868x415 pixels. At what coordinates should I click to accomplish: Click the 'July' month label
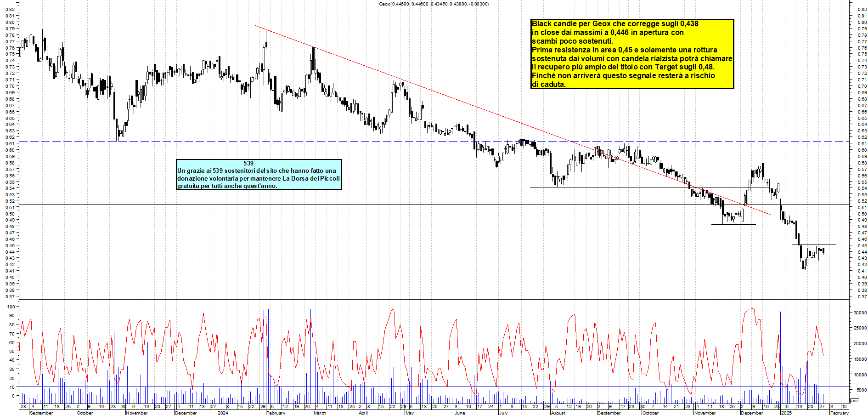tap(503, 413)
